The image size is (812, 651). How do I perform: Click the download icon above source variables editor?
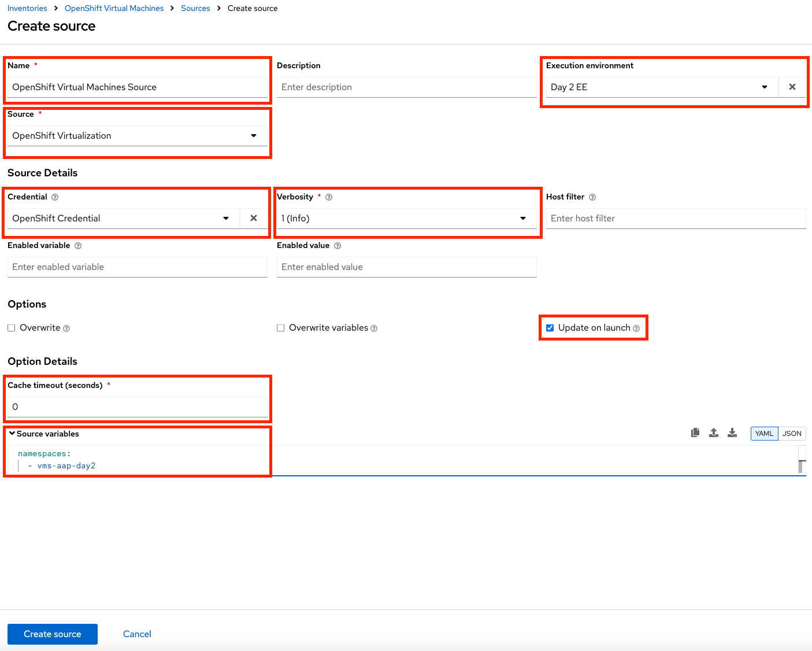coord(732,432)
